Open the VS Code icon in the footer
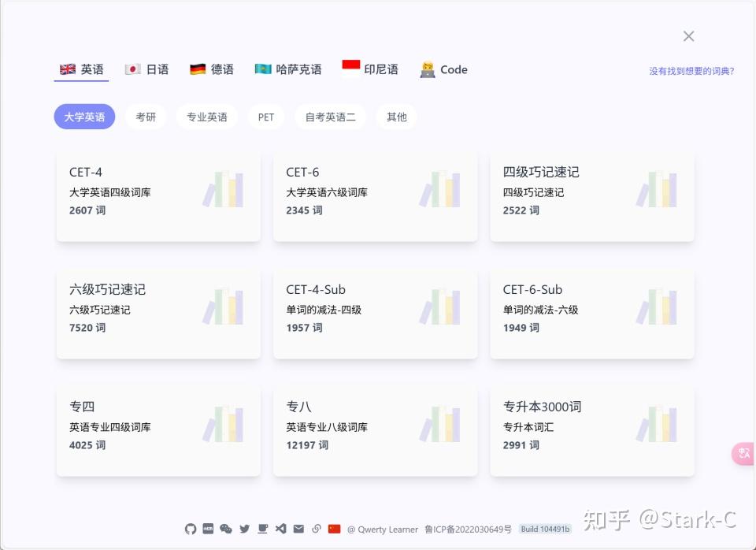Viewport: 756px width, 550px height. [280, 529]
